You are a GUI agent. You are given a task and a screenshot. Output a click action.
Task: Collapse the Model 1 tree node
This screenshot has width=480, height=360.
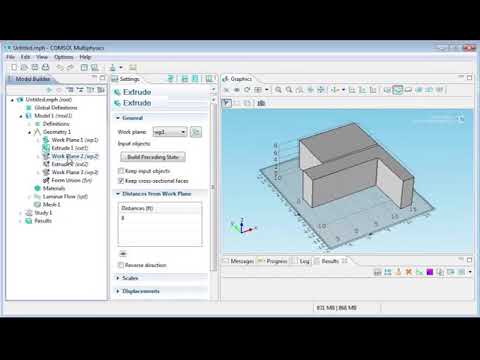click(x=21, y=116)
